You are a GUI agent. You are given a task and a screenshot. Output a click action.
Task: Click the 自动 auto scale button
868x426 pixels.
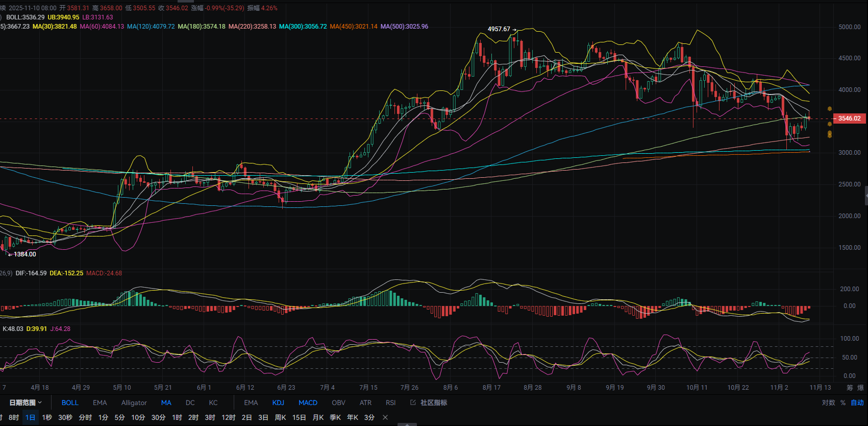coord(857,403)
